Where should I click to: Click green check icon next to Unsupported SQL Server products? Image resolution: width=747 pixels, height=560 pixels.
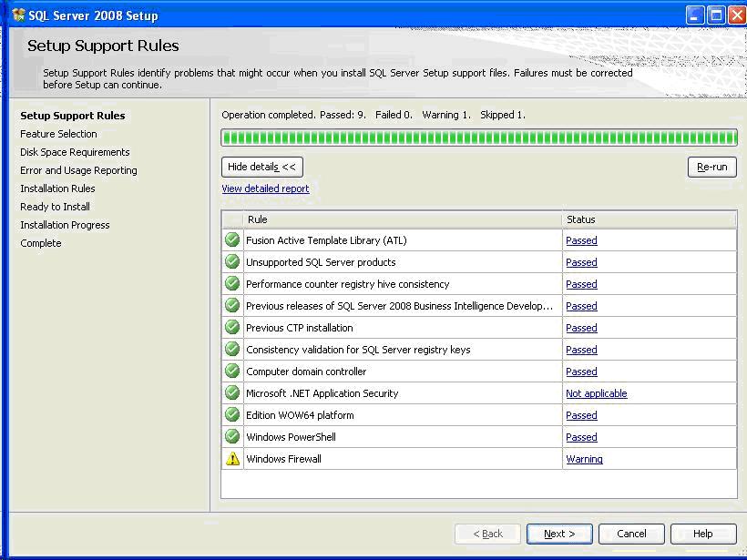(232, 262)
